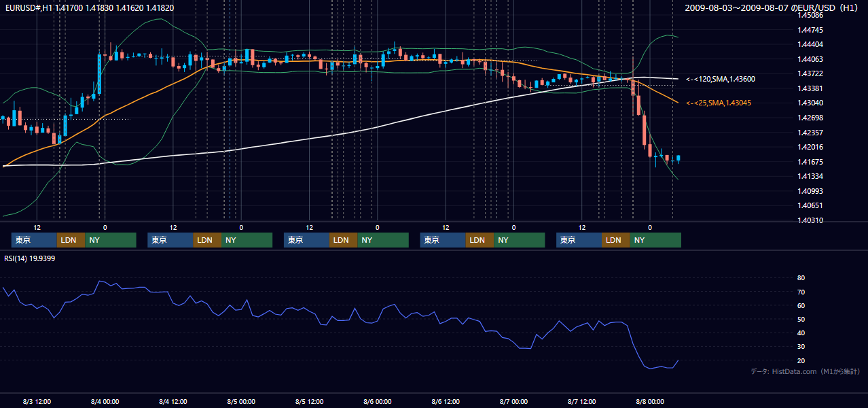Image resolution: width=868 pixels, height=408 pixels.
Task: Click time axis label 8/3 12:00
Action: (x=37, y=401)
